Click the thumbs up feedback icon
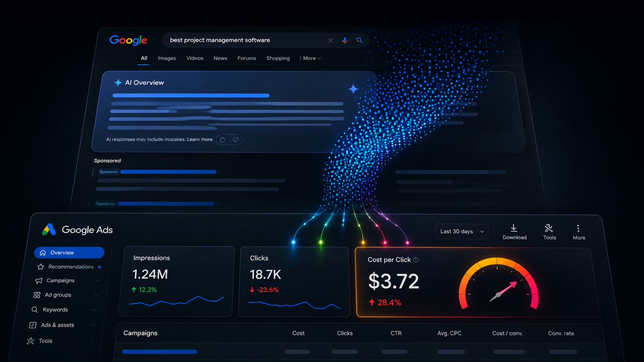This screenshot has height=362, width=644. (223, 140)
